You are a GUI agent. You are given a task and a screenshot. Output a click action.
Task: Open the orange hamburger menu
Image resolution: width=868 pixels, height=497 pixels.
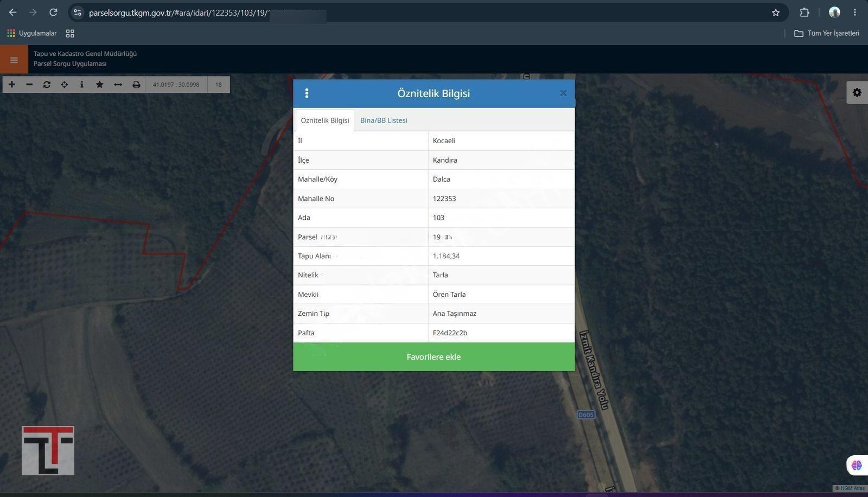tap(14, 59)
